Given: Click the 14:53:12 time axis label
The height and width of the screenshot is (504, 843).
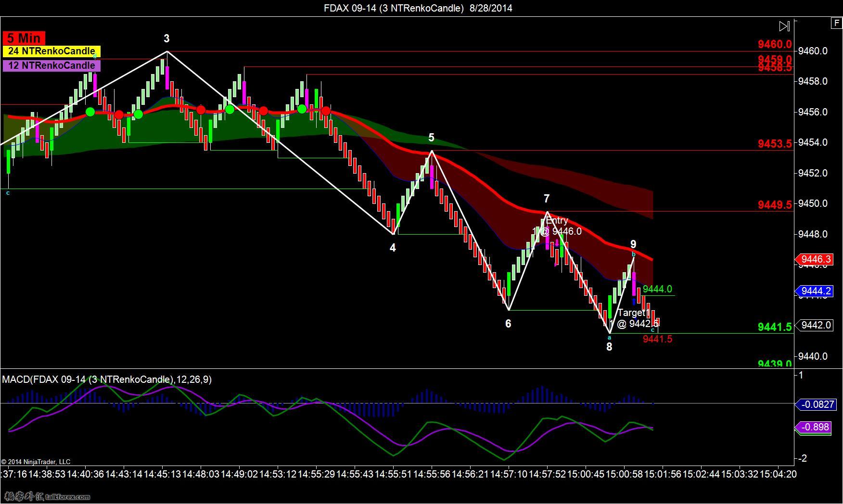Looking at the screenshot, I should (278, 474).
